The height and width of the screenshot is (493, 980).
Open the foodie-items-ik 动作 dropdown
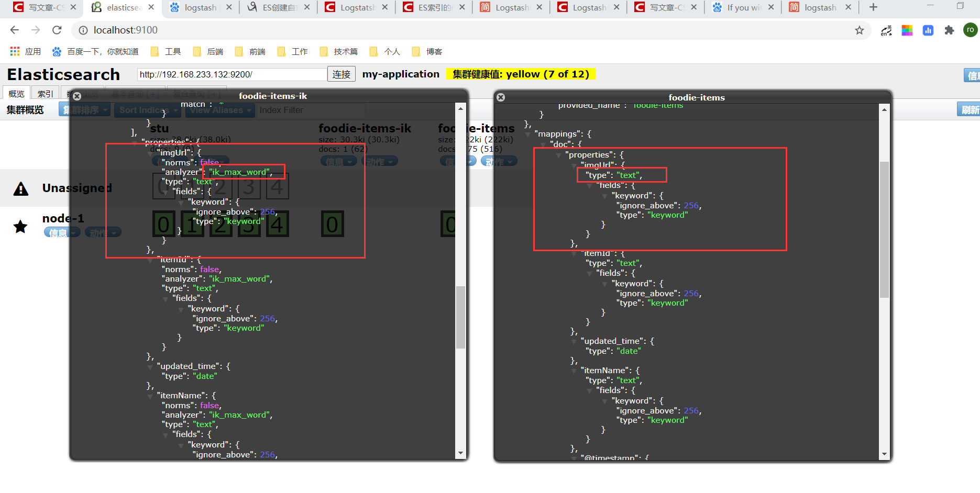click(x=379, y=161)
